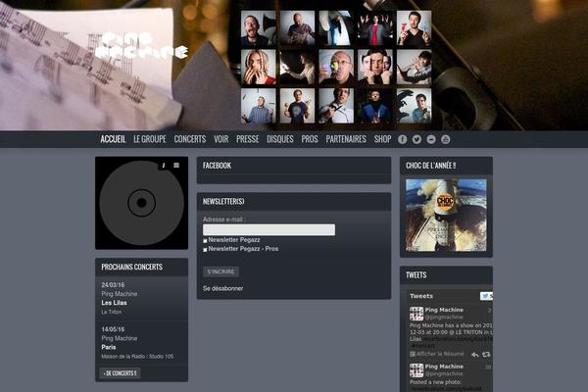Click the NEWSLETTER(S) panel heading

[x=223, y=202]
